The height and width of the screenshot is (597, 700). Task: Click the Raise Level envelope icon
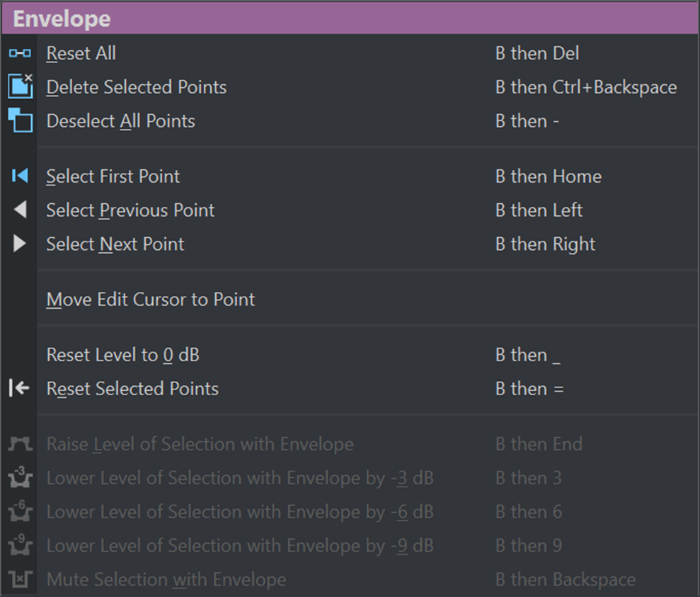pos(20,444)
